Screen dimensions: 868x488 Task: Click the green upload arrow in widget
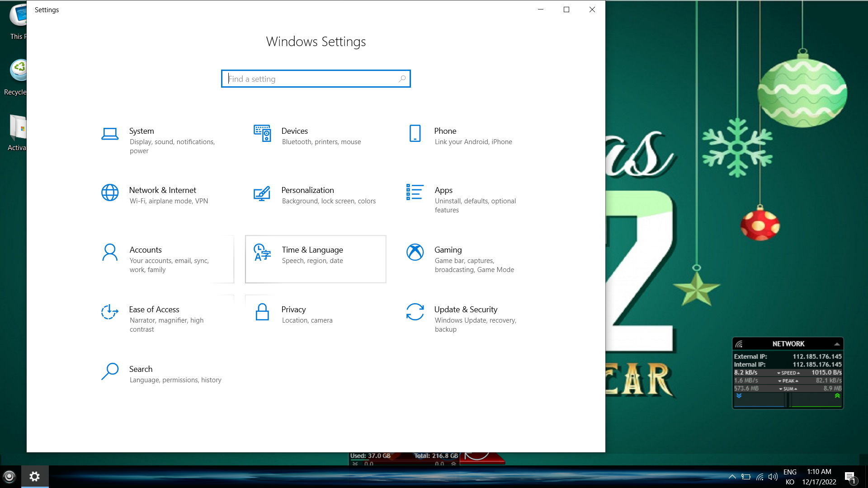(837, 396)
